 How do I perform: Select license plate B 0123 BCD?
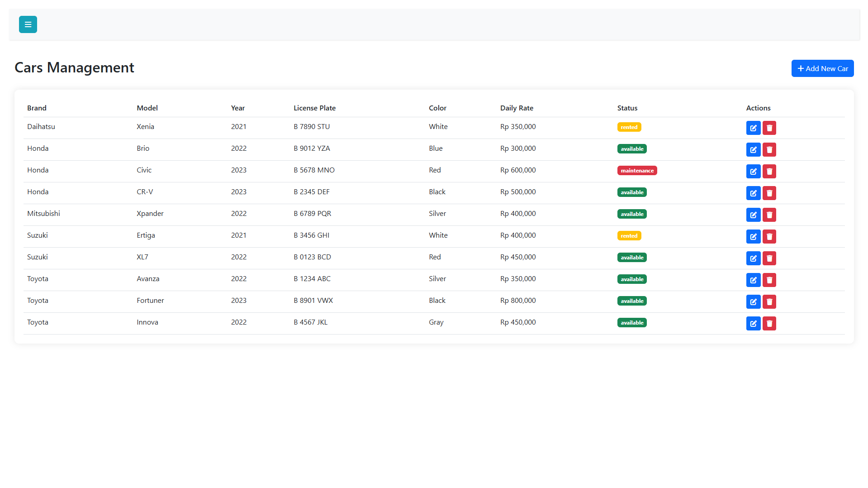(x=312, y=257)
